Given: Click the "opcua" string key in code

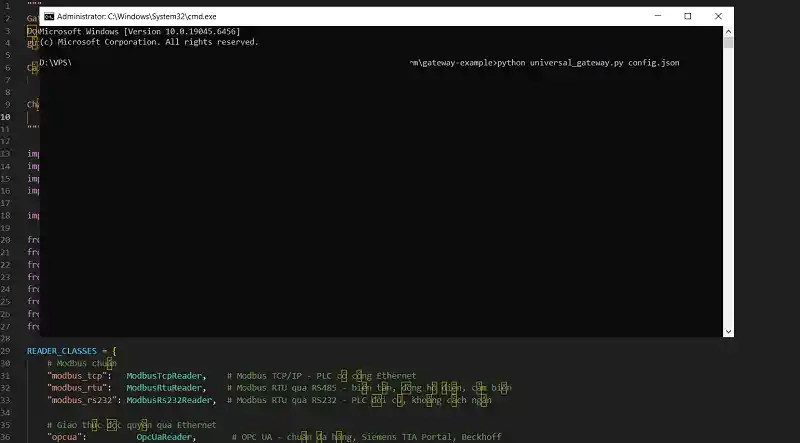Looking at the screenshot, I should 64,437.
